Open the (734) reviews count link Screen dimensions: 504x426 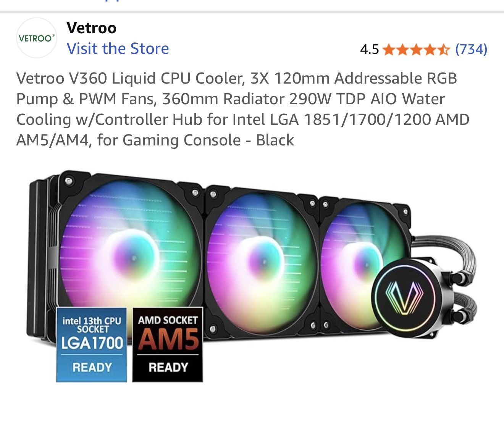click(471, 49)
